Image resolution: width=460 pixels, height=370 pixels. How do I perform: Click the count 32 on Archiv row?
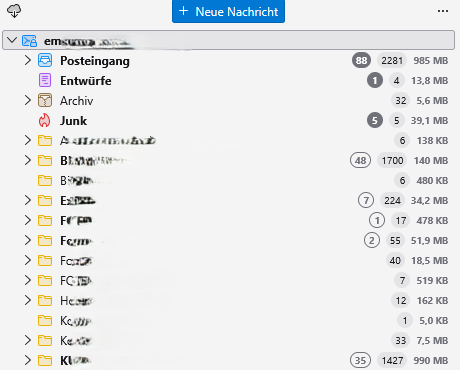coord(400,100)
